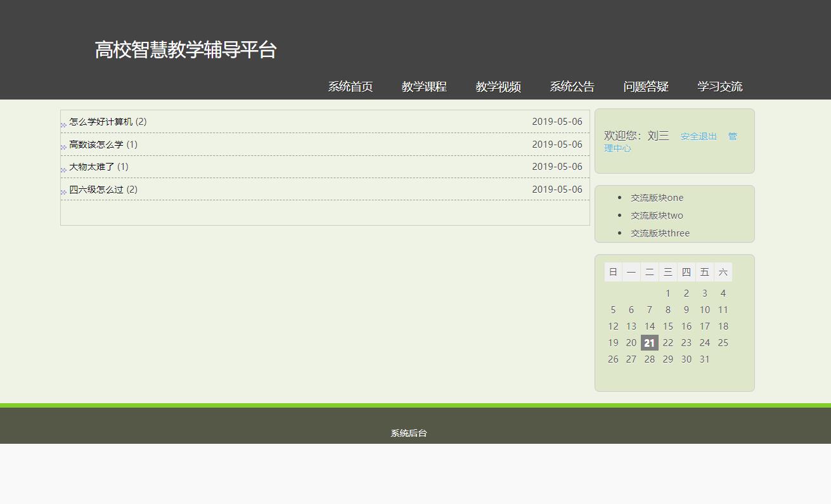Open the 学习交流 menu item
Viewport: 831px width, 504px height.
coord(719,86)
